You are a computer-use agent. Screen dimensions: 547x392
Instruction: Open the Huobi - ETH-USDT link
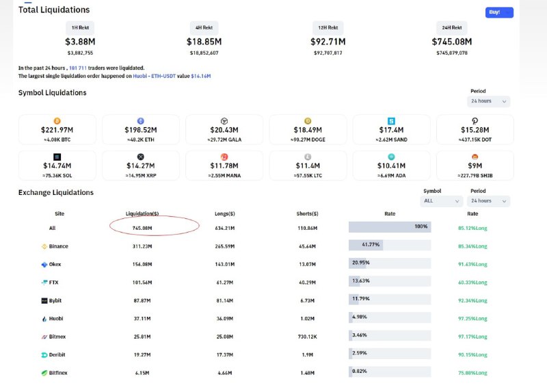tap(155, 76)
